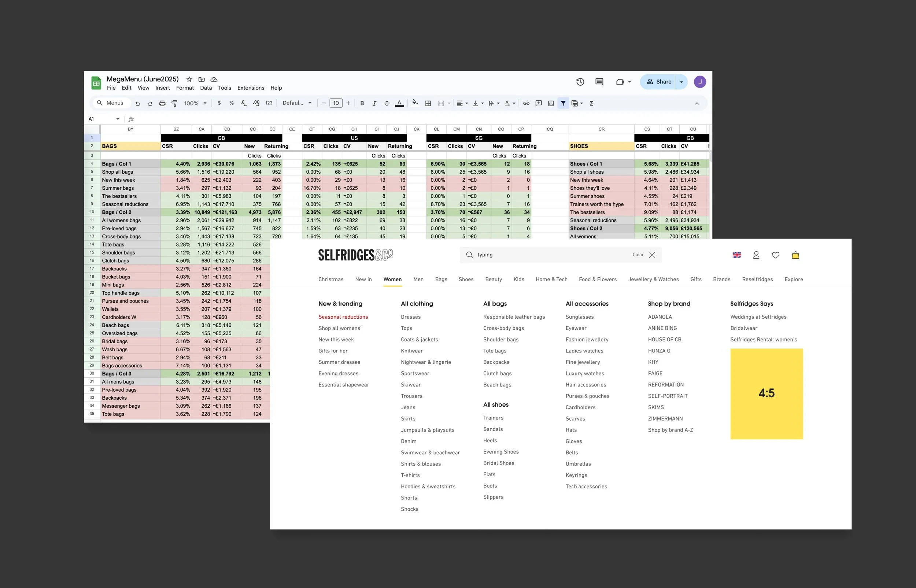This screenshot has width=916, height=588.
Task: Open the text color picker
Action: (399, 103)
